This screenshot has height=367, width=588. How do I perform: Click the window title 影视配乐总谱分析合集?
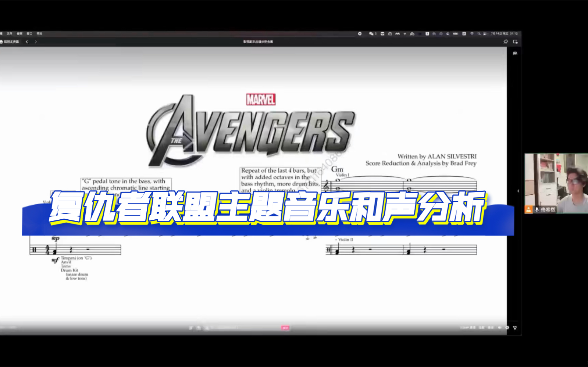coord(258,42)
